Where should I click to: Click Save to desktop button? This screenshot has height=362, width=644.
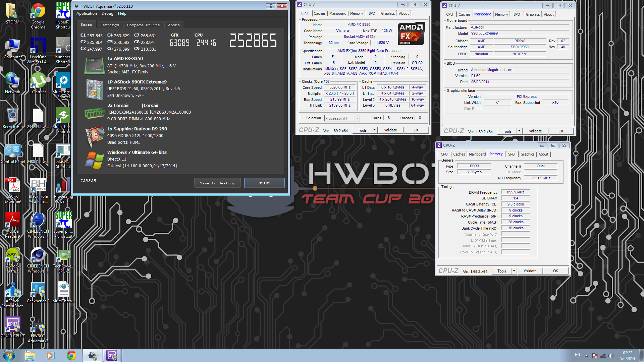pos(217,183)
